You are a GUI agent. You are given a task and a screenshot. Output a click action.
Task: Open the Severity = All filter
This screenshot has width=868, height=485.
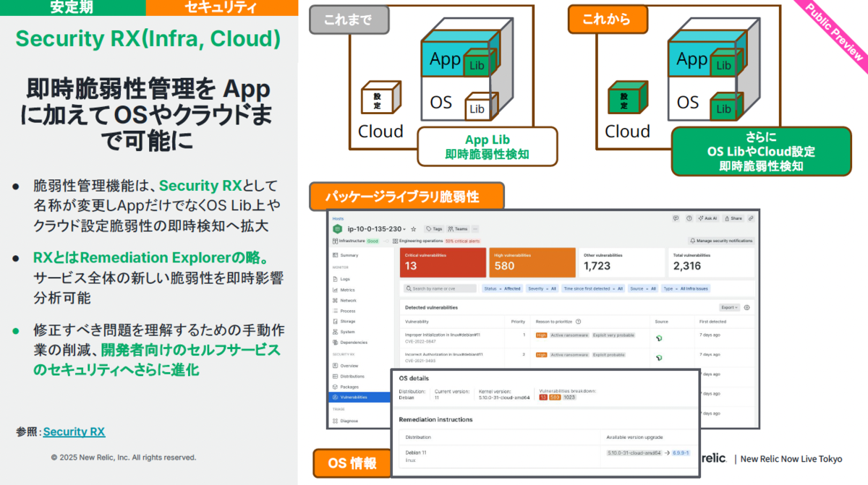click(x=542, y=288)
